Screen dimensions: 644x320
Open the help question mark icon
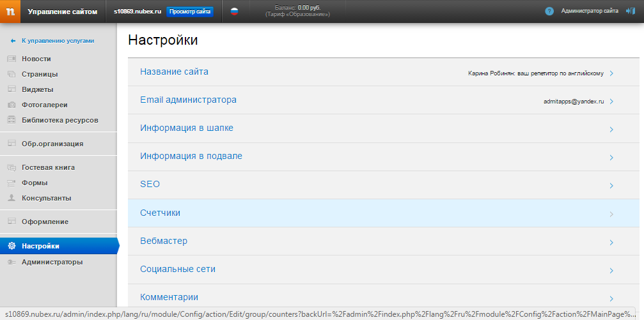(549, 11)
